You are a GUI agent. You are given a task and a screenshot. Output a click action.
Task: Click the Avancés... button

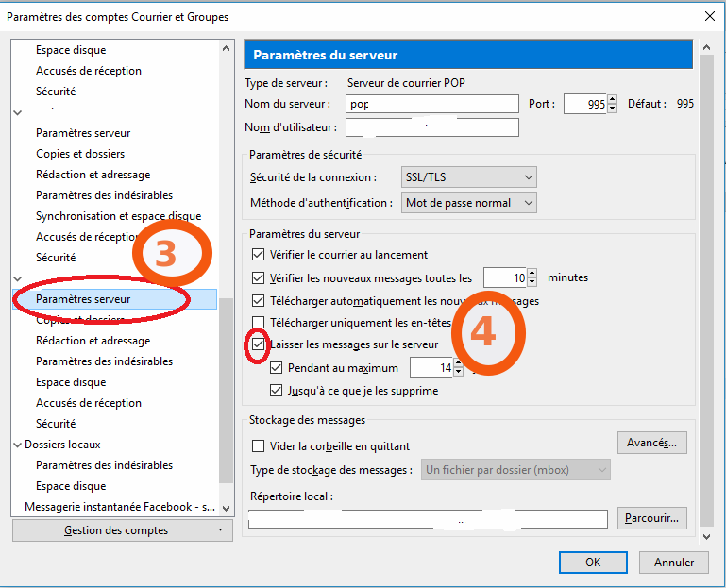651,443
